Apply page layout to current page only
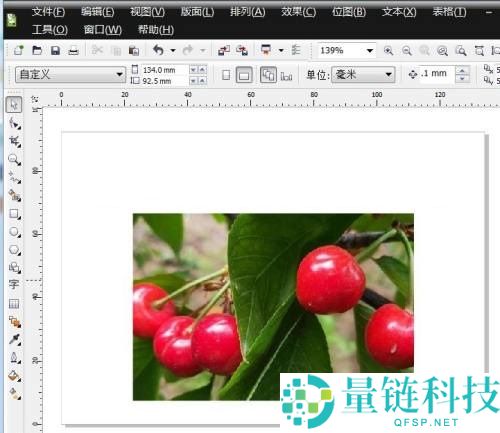 (x=286, y=76)
